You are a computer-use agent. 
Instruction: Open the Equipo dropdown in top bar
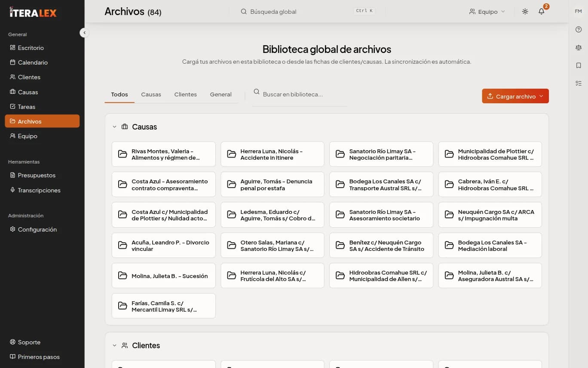[x=487, y=12]
